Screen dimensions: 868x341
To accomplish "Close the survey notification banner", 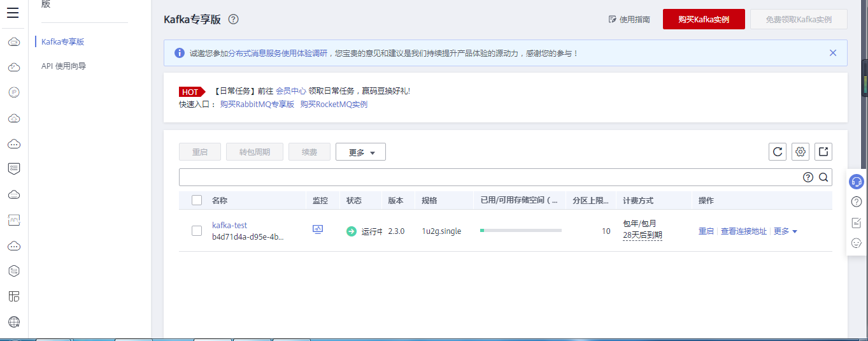I will (x=833, y=53).
